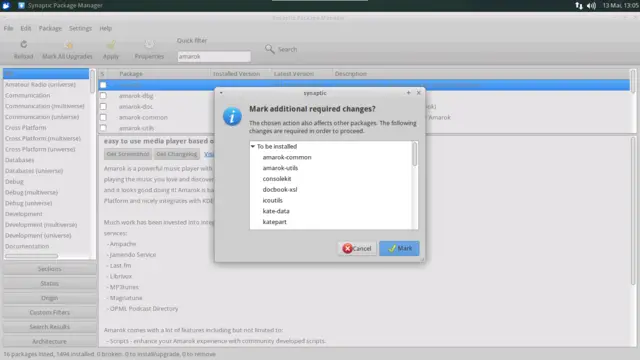Viewport: 640px width, 360px height.
Task: Click the Synaptic taskbar entry icon
Action: [x=21, y=5]
